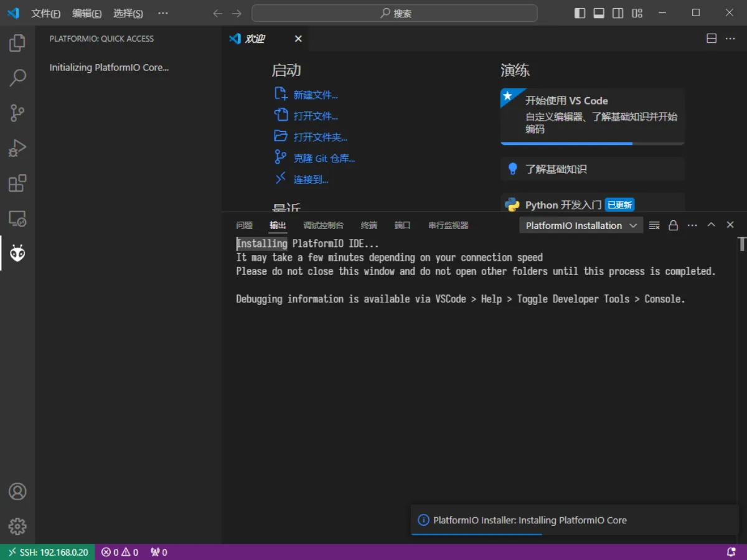Open the Search view in the activity bar

tap(18, 77)
